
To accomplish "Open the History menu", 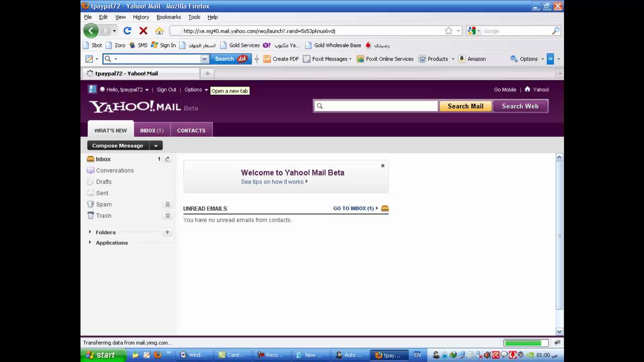I will 141,17.
